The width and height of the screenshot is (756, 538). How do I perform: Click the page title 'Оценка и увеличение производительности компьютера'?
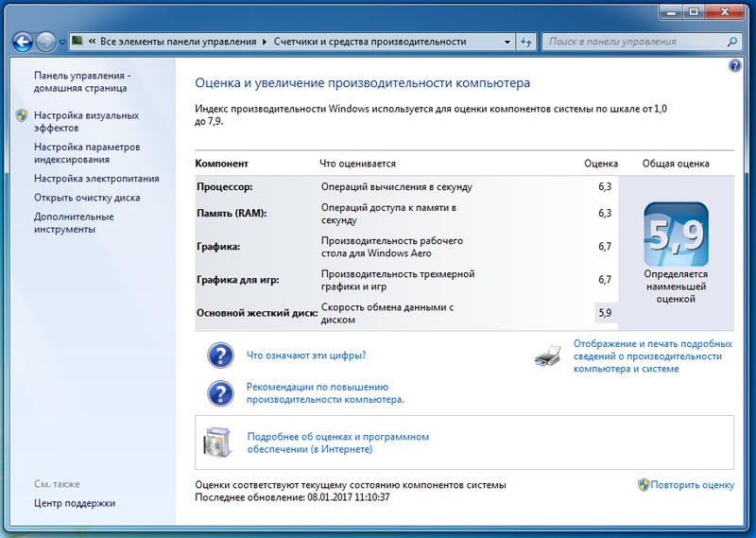click(362, 83)
